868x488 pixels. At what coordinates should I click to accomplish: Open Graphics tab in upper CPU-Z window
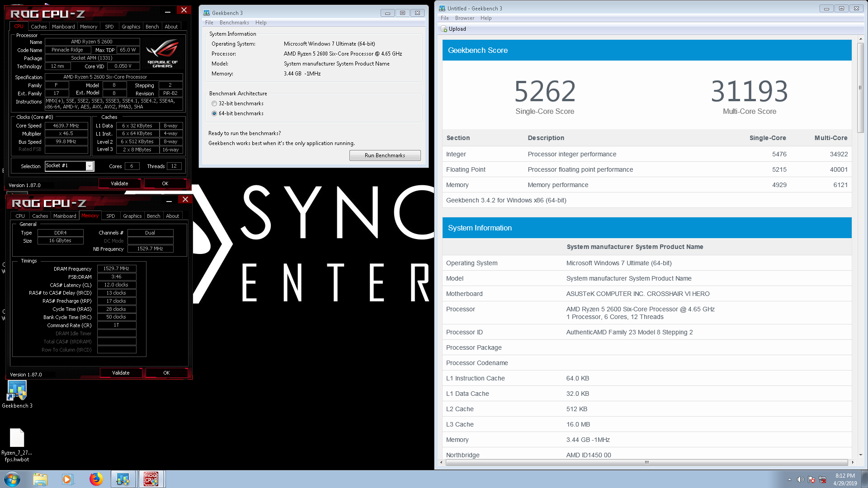pos(131,27)
